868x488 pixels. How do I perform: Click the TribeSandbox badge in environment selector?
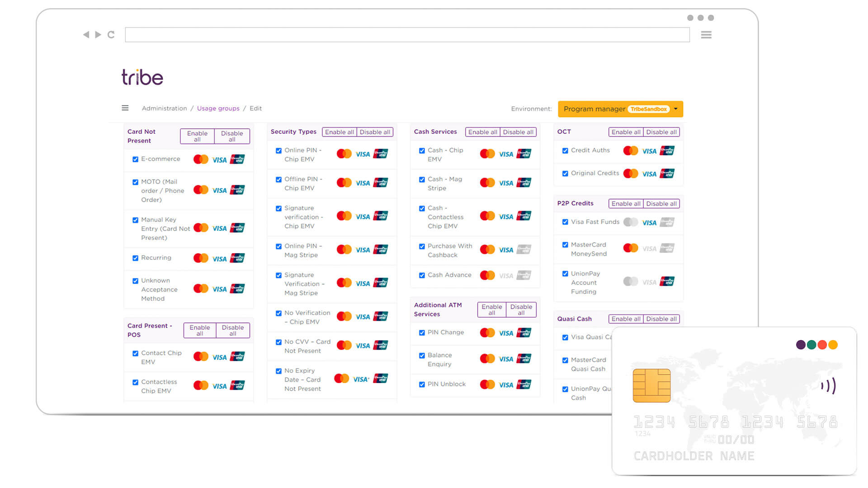pos(649,109)
